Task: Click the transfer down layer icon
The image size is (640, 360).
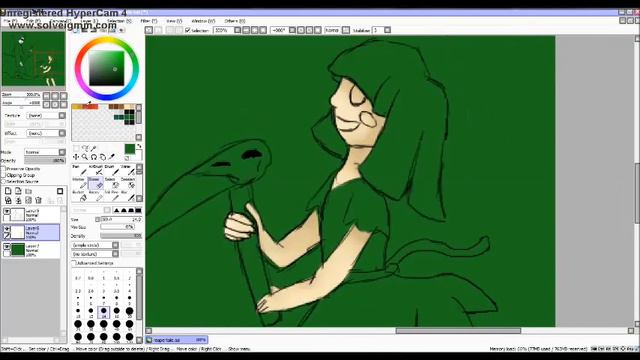Action: [8, 200]
